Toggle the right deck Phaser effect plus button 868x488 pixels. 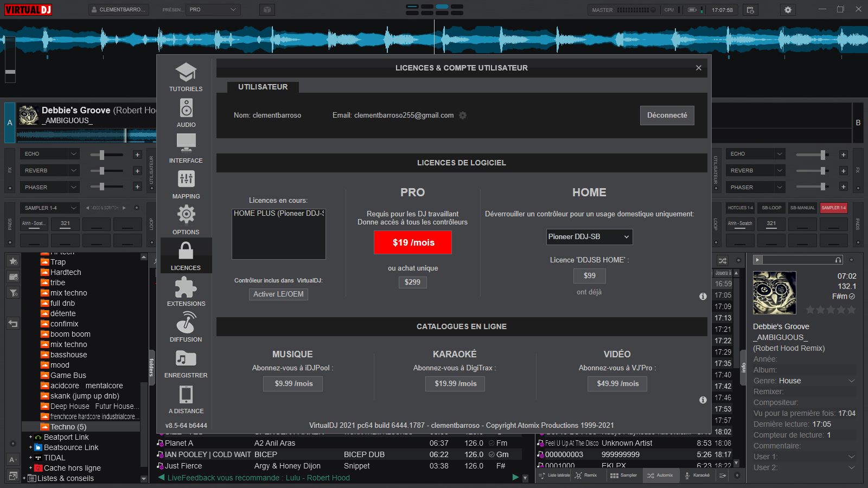click(x=843, y=187)
